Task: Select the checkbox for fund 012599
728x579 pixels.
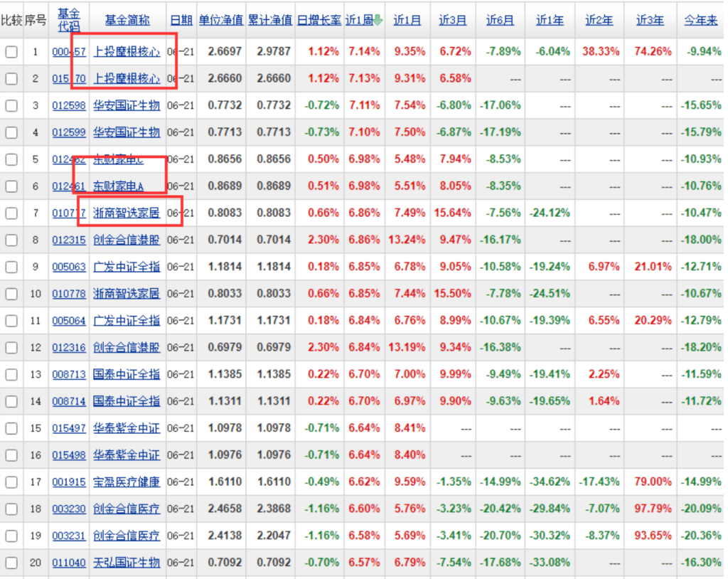Action: (x=11, y=132)
